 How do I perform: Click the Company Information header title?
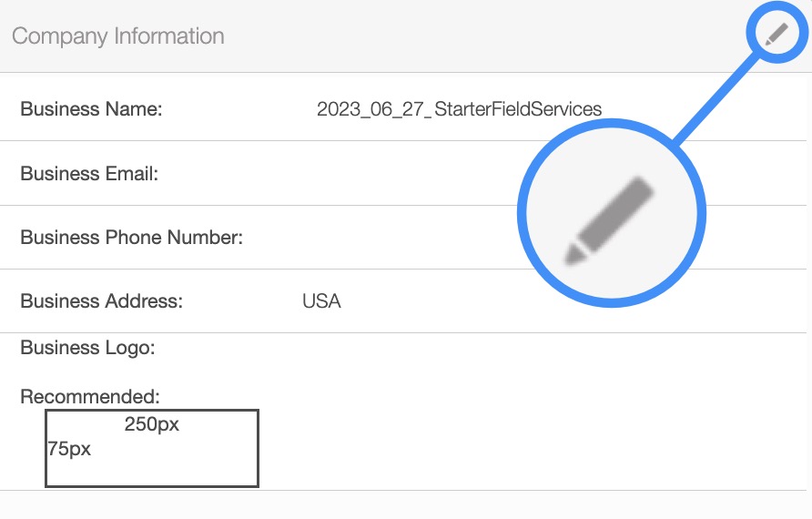pyautogui.click(x=118, y=36)
